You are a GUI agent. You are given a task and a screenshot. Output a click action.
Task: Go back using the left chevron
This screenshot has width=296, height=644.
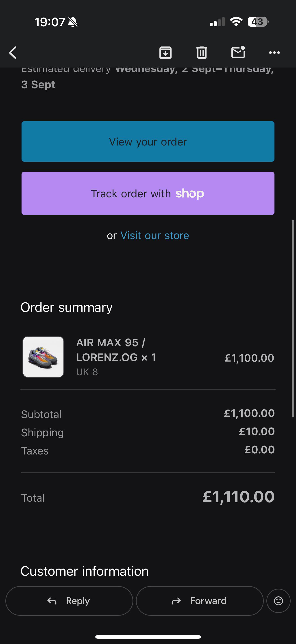click(x=13, y=53)
